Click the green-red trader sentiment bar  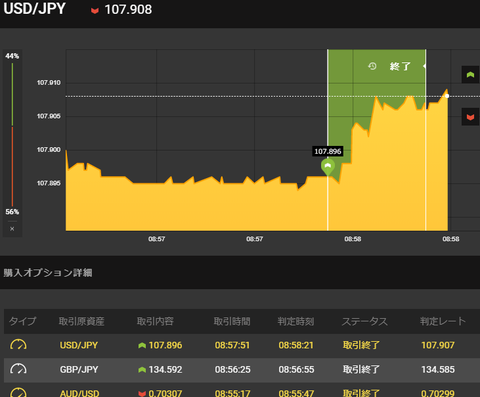[x=12, y=134]
